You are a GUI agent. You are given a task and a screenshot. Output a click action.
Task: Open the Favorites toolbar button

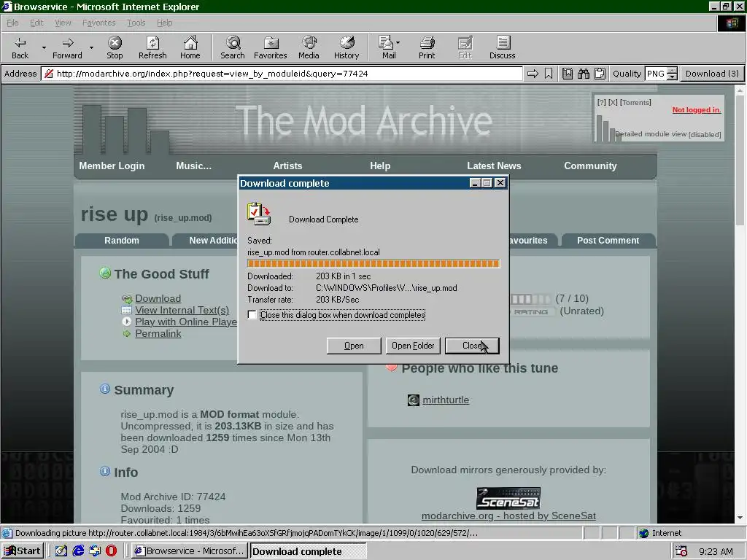click(x=270, y=47)
